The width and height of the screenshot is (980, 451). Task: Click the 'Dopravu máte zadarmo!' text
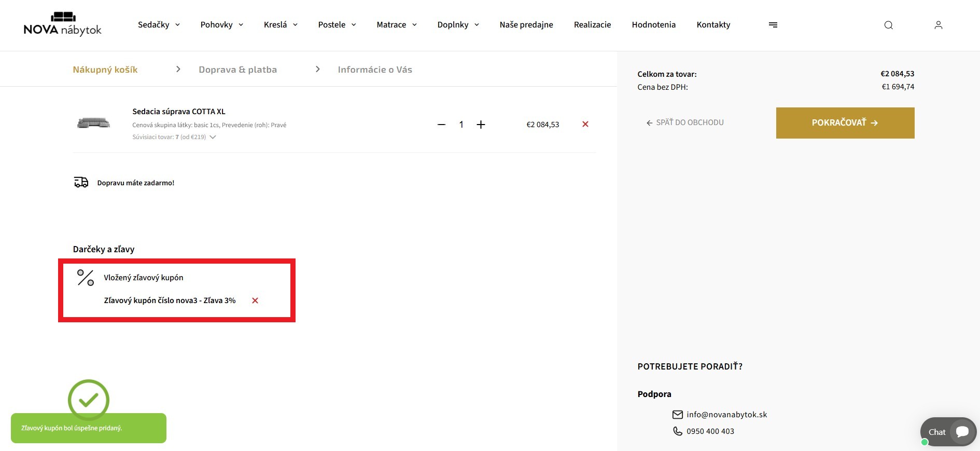(136, 183)
